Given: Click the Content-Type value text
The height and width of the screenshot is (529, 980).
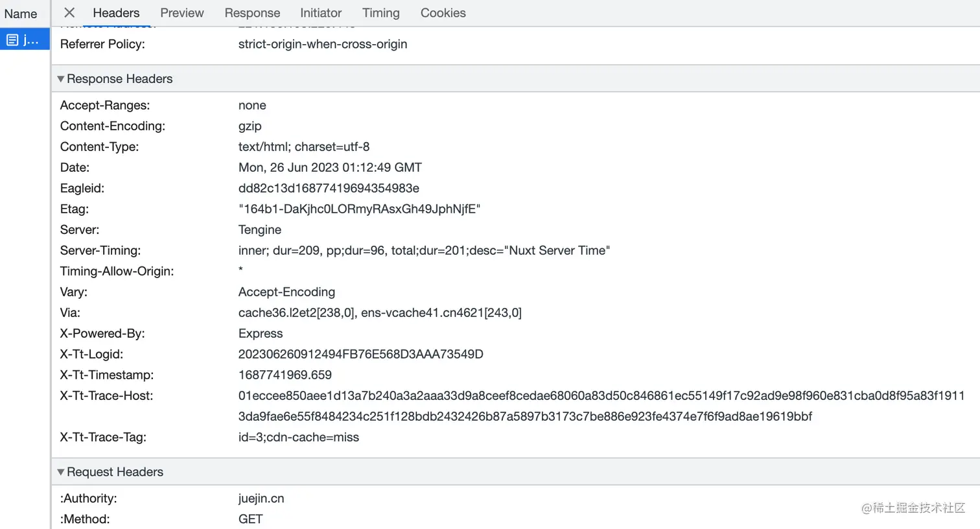Looking at the screenshot, I should click(304, 147).
